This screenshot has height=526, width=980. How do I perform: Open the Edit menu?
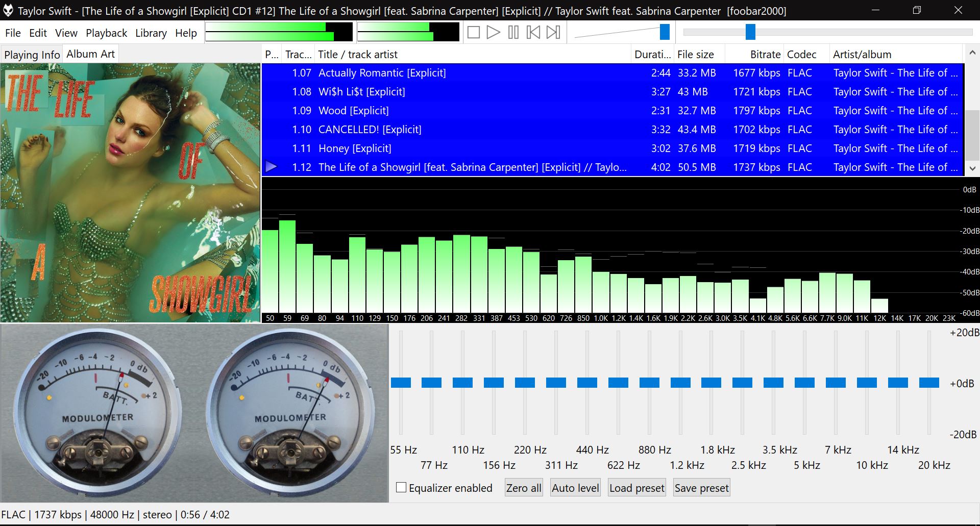(x=38, y=33)
